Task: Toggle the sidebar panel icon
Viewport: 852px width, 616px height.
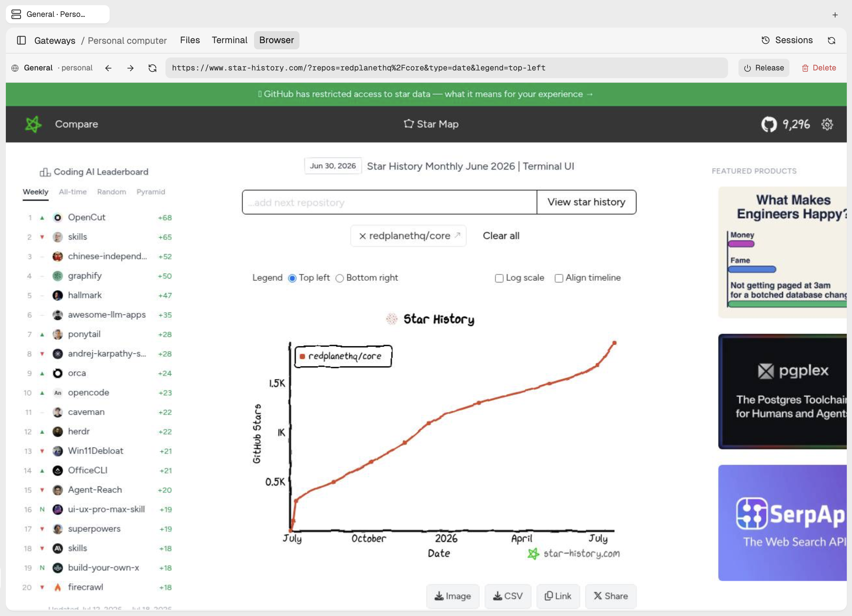Action: (x=21, y=40)
